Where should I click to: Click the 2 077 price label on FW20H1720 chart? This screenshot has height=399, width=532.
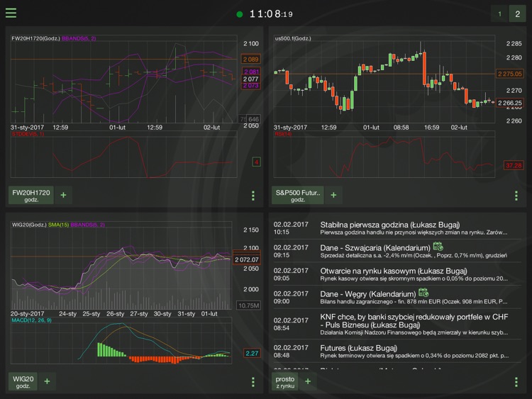250,79
